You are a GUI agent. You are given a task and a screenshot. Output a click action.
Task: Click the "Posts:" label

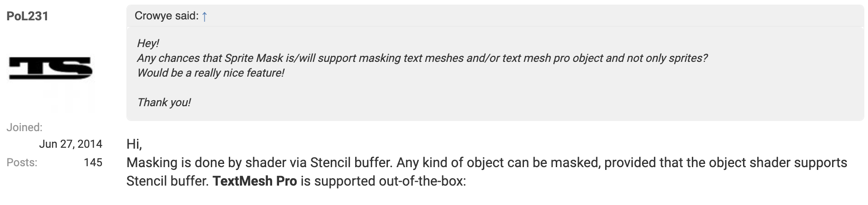22,163
